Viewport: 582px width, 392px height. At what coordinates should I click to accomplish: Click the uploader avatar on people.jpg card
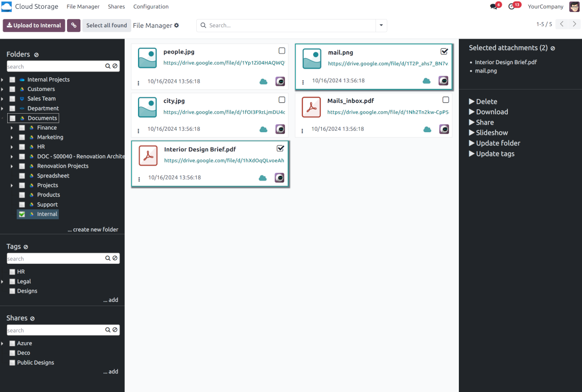click(280, 81)
